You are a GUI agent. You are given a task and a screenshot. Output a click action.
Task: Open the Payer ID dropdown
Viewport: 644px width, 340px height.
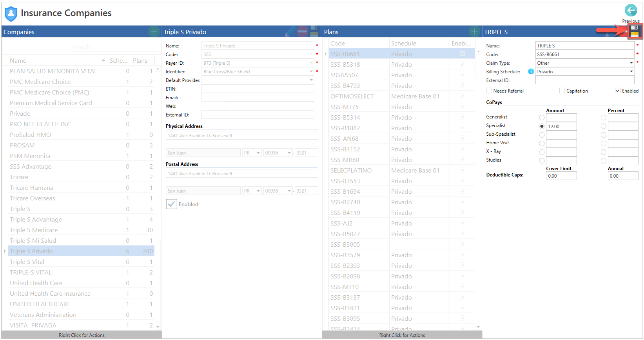click(311, 63)
